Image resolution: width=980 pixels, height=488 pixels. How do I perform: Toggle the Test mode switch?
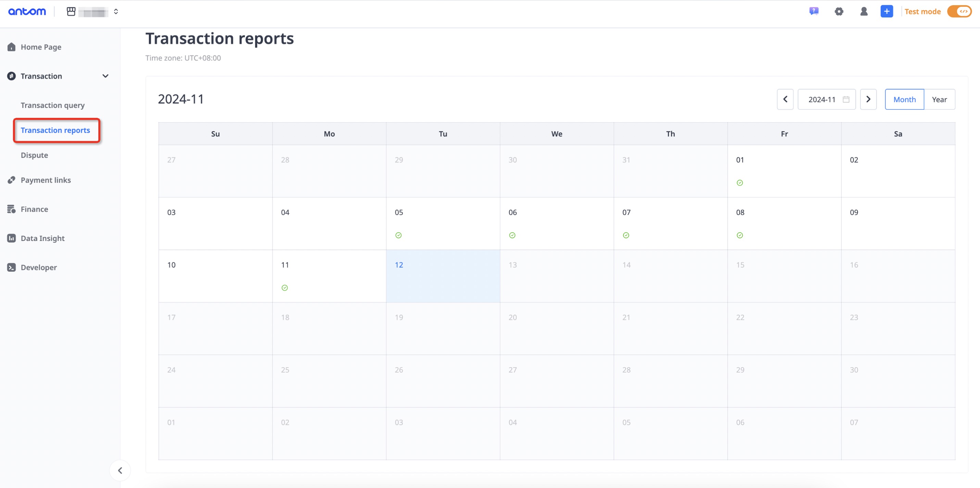(959, 11)
